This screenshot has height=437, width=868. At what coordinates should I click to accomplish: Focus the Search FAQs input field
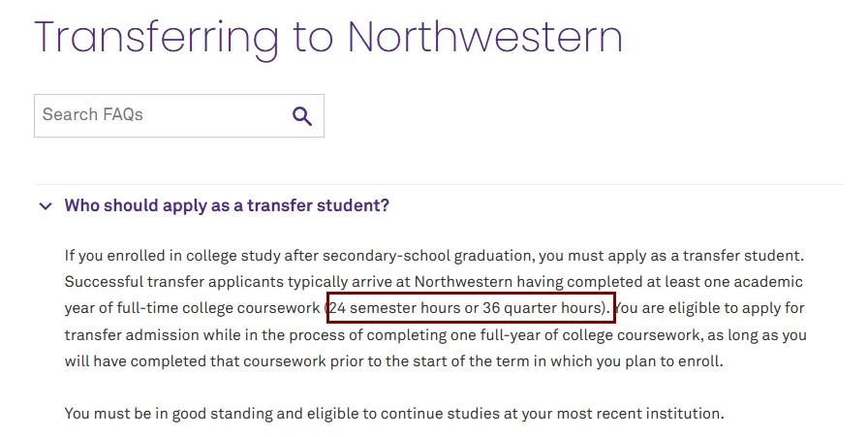tap(179, 115)
